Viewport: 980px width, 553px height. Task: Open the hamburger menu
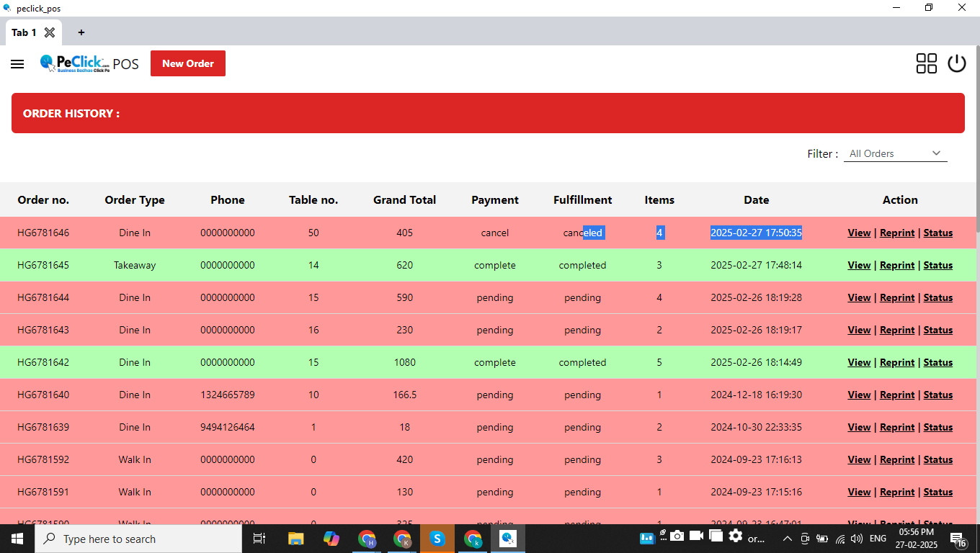[x=17, y=64]
